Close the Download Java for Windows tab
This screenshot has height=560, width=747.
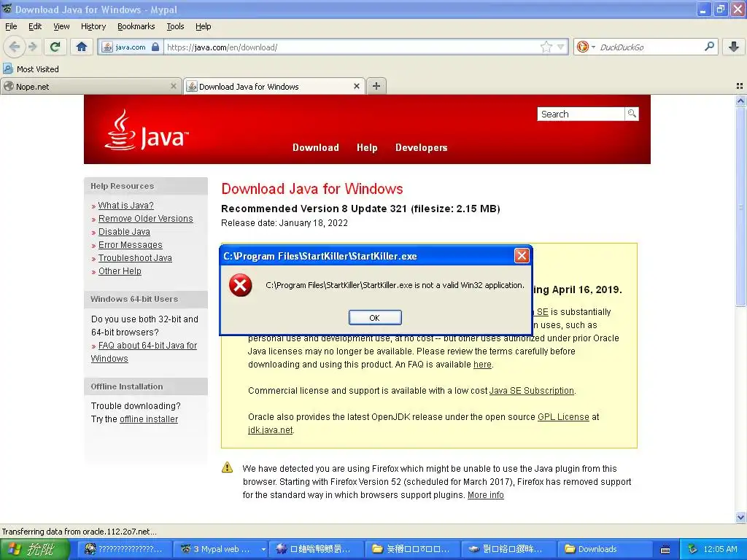point(356,86)
